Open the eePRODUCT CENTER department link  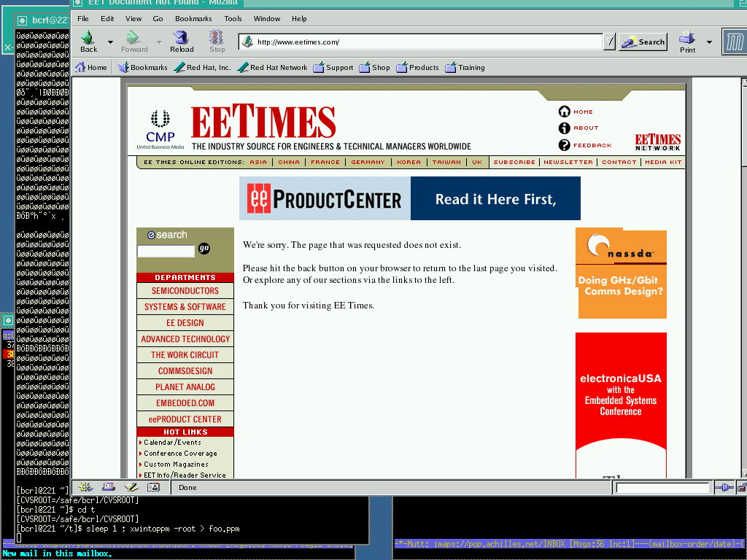pyautogui.click(x=185, y=419)
